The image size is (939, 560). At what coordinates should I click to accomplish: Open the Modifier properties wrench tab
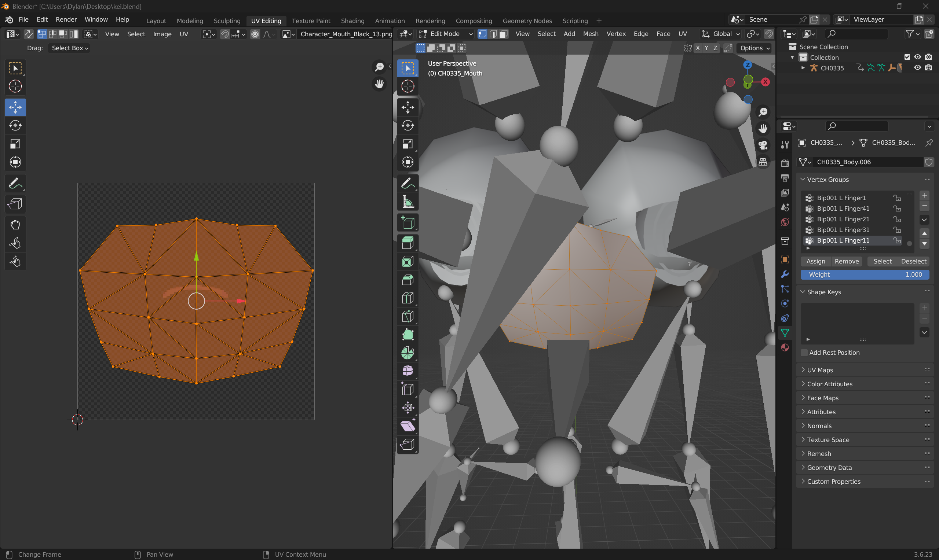click(x=785, y=274)
